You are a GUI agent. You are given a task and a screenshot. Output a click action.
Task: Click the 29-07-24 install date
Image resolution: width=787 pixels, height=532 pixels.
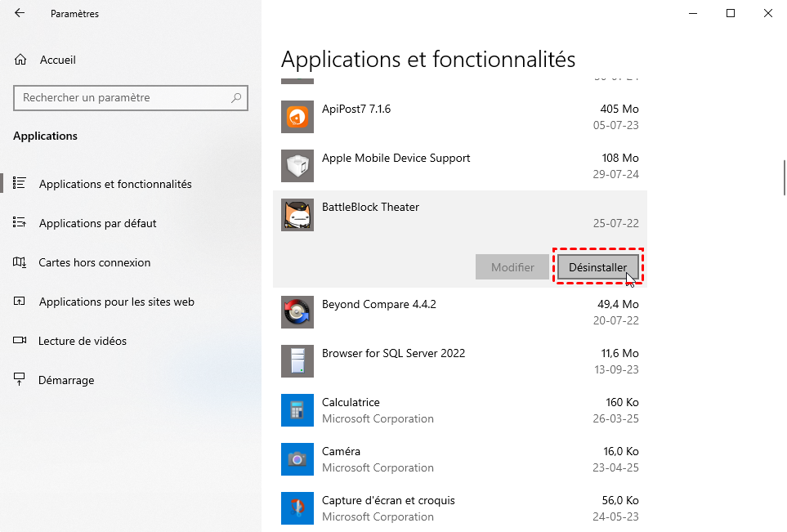pos(616,174)
